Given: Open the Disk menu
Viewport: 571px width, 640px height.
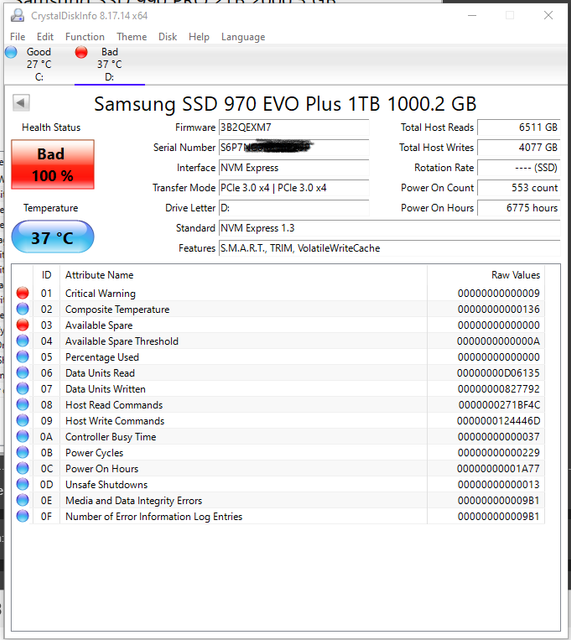Looking at the screenshot, I should tap(167, 37).
